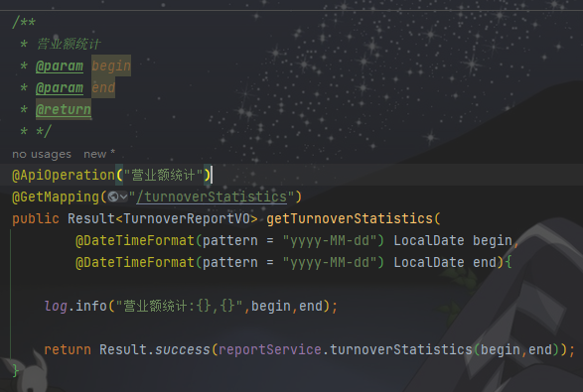Click the 'no usages' inlay hint
The width and height of the screenshot is (583, 392).
coord(42,154)
